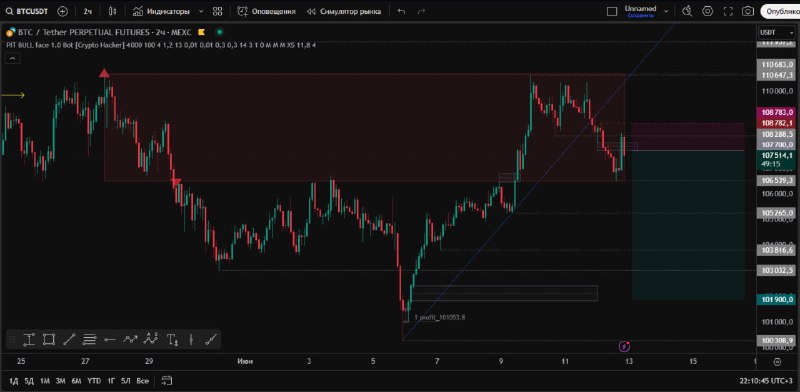Click the yellow flag next to MEXC
Screen dimensions: 800x392
point(202,32)
